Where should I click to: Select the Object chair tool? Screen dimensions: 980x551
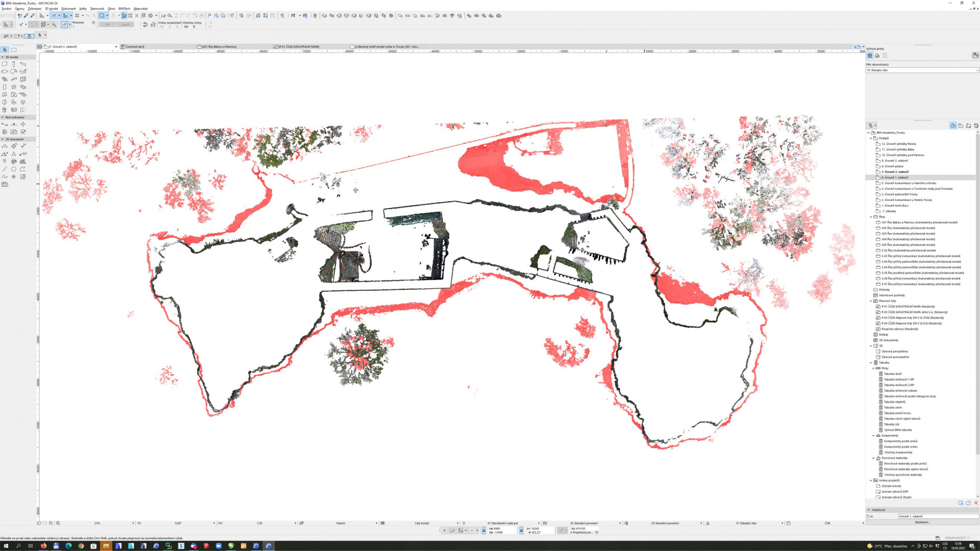click(x=14, y=103)
